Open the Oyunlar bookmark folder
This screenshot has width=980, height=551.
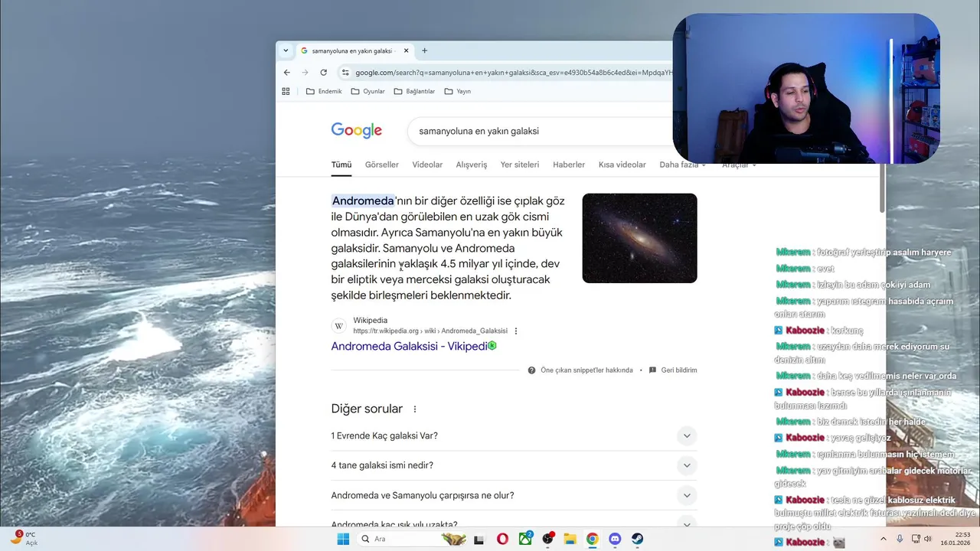[x=368, y=91]
